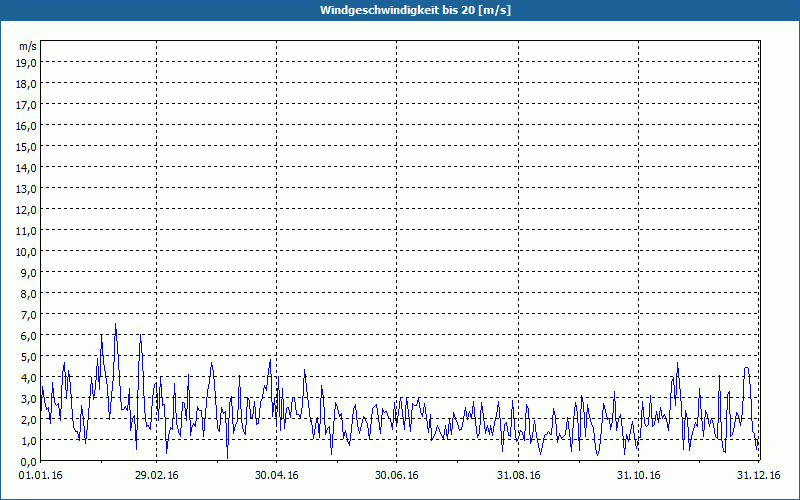
Task: Click the 7,0 y-axis label
Action: (x=27, y=315)
